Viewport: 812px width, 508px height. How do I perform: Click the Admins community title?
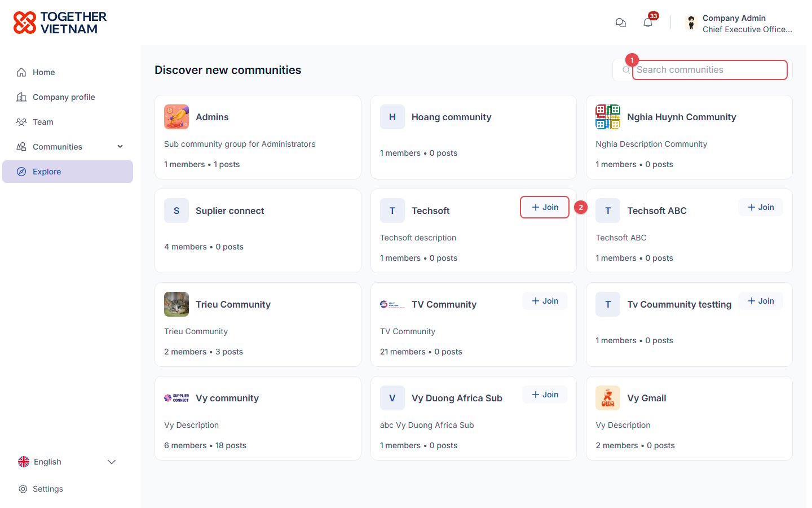click(x=212, y=117)
